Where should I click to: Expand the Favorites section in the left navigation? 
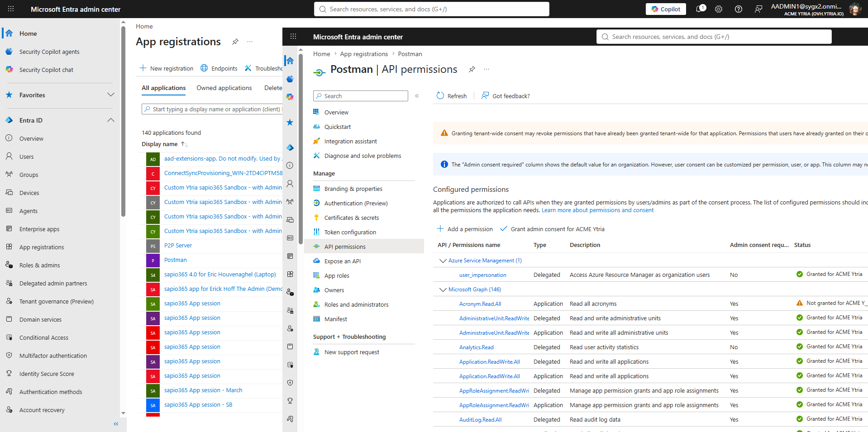pyautogui.click(x=111, y=95)
